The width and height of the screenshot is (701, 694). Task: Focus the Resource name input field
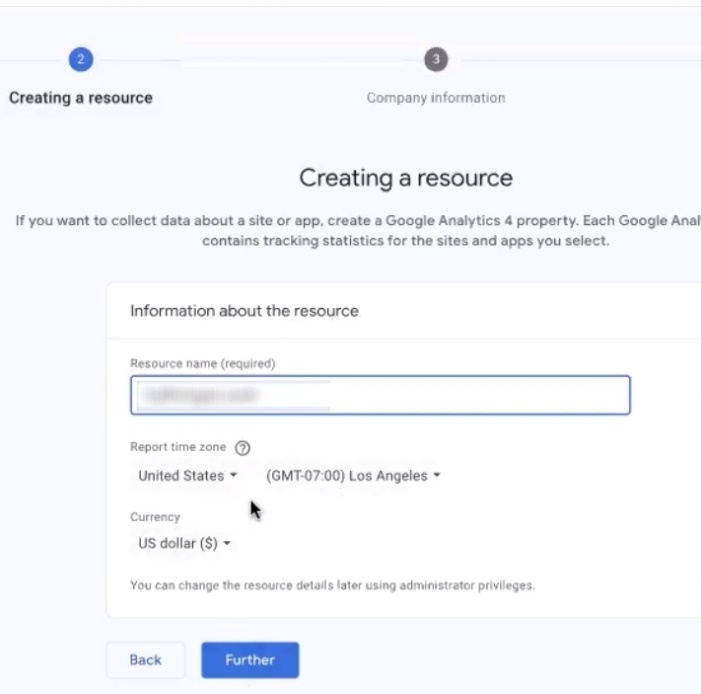[380, 395]
